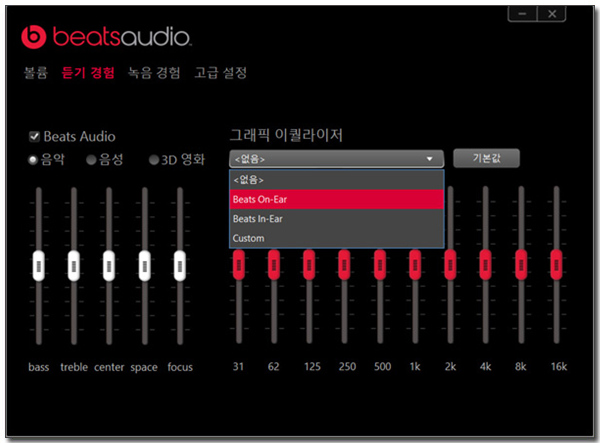Click the Beats Audio logo icon

tap(34, 37)
